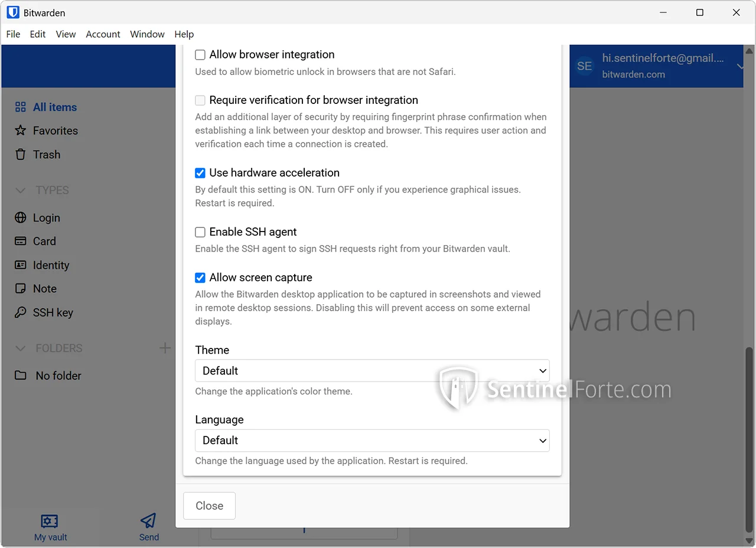
Task: Expand account switcher chevron
Action: (740, 66)
